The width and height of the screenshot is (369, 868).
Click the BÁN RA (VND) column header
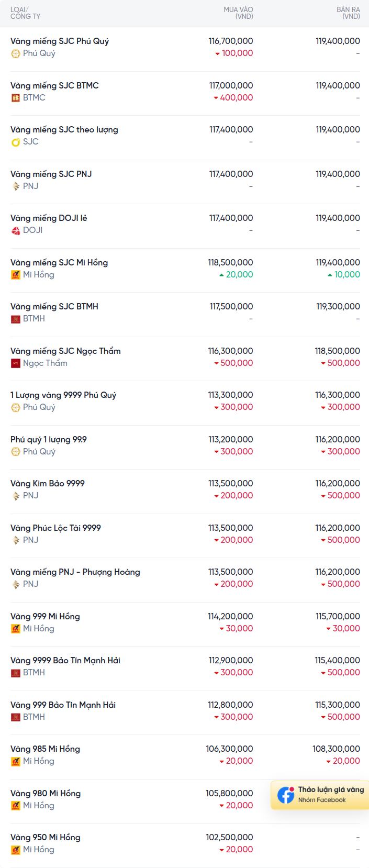(x=348, y=13)
